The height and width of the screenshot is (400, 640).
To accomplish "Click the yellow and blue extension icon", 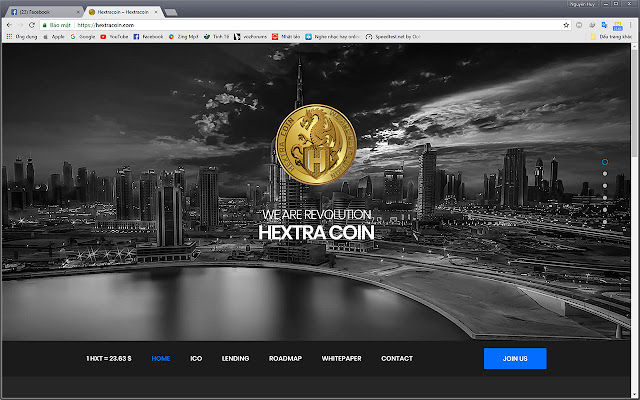I will [618, 26].
